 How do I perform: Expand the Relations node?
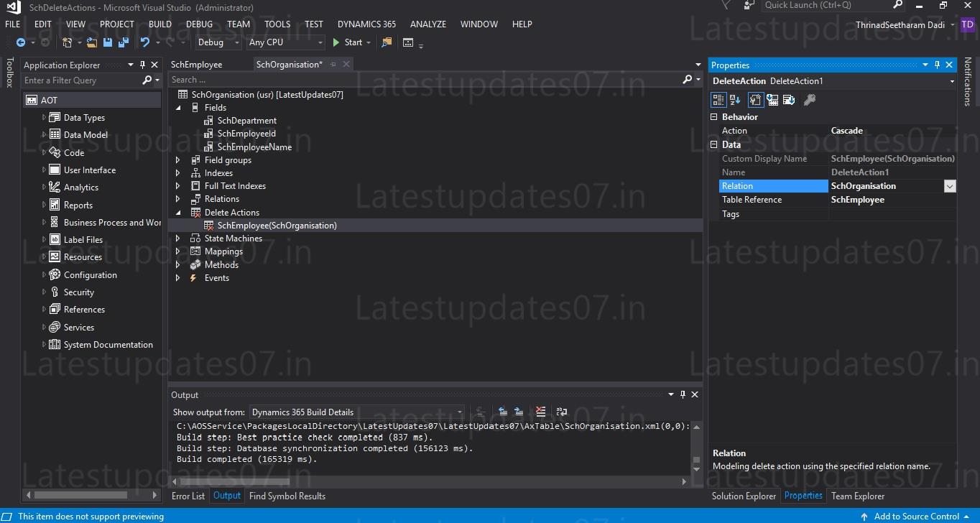point(177,199)
